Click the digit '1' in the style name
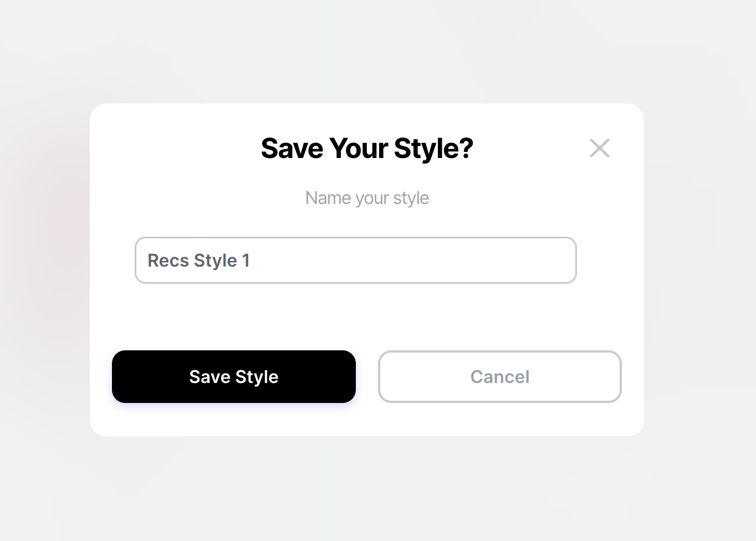756x541 pixels. point(246,261)
